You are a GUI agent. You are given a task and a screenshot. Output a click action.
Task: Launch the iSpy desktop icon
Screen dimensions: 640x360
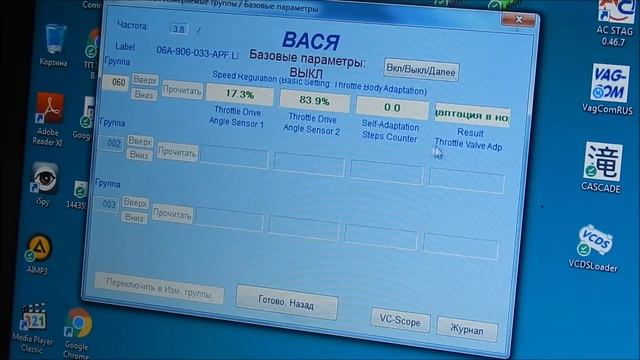tap(44, 183)
